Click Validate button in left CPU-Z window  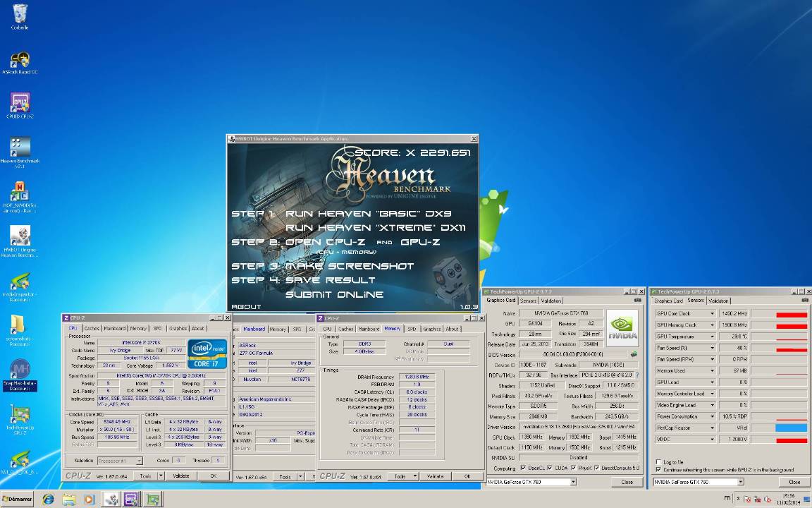coord(180,476)
